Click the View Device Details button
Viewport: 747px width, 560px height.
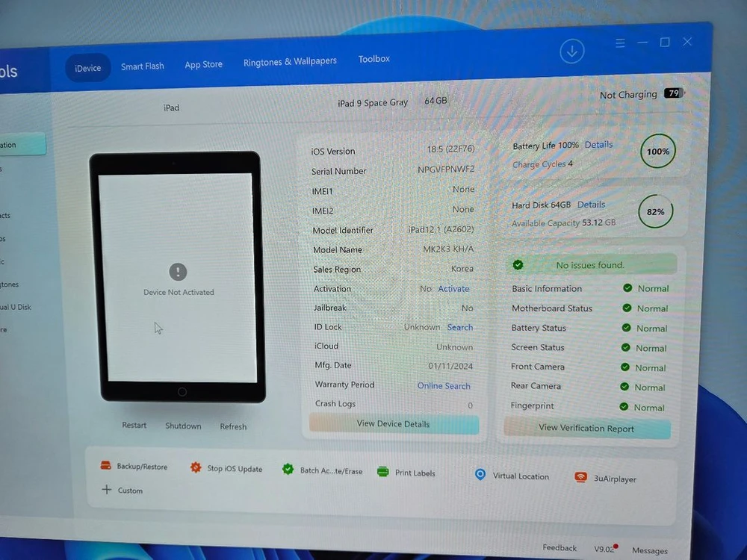click(x=394, y=424)
